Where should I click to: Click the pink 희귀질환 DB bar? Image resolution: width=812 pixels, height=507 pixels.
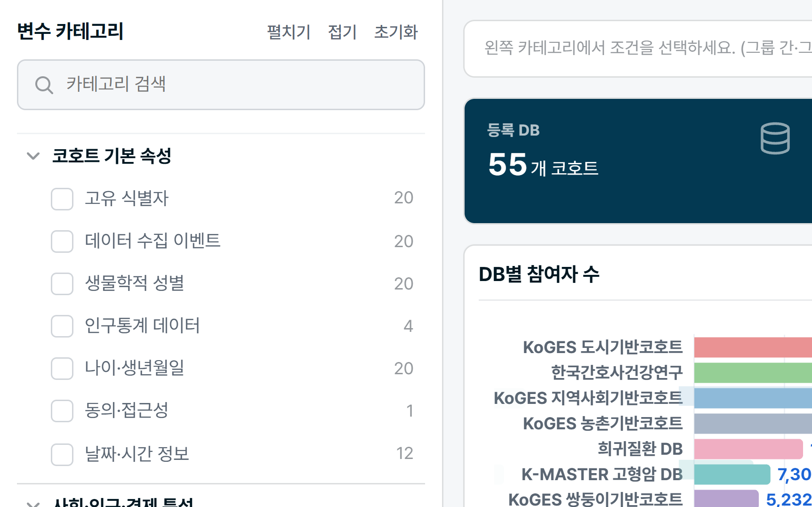(x=748, y=449)
